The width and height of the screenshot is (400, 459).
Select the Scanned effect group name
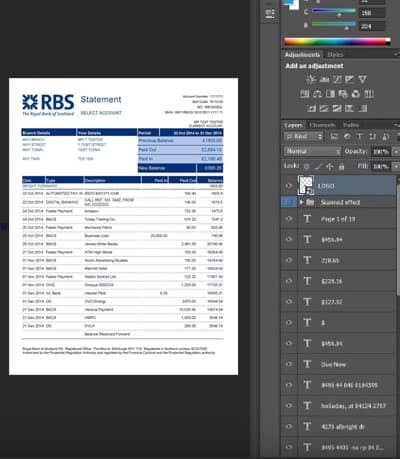(340, 202)
